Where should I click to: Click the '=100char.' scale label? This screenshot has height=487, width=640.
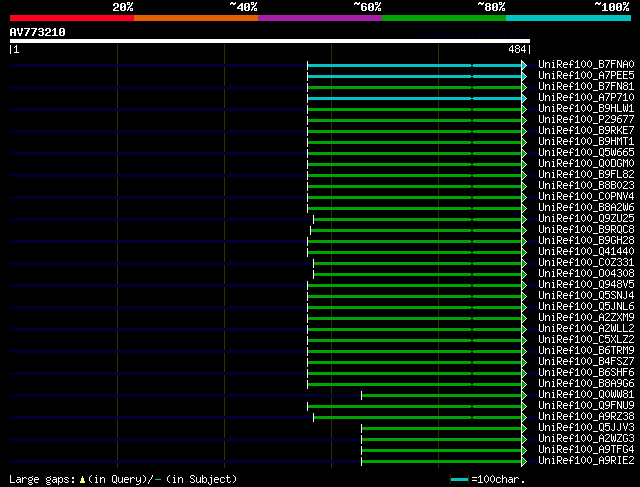click(498, 479)
